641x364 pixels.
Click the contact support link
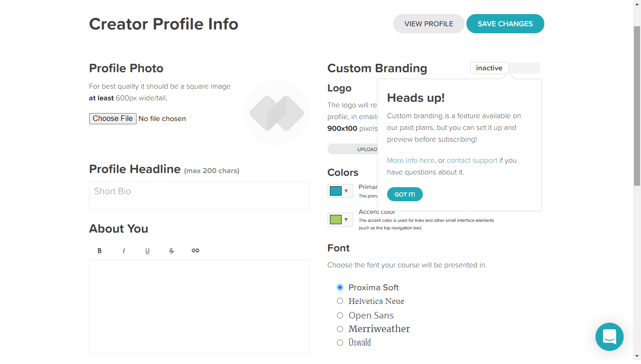pyautogui.click(x=472, y=160)
